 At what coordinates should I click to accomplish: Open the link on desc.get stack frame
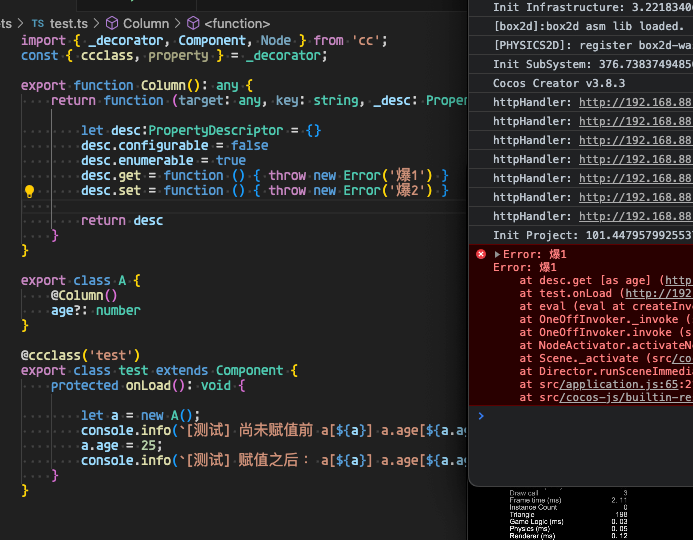[x=678, y=280]
